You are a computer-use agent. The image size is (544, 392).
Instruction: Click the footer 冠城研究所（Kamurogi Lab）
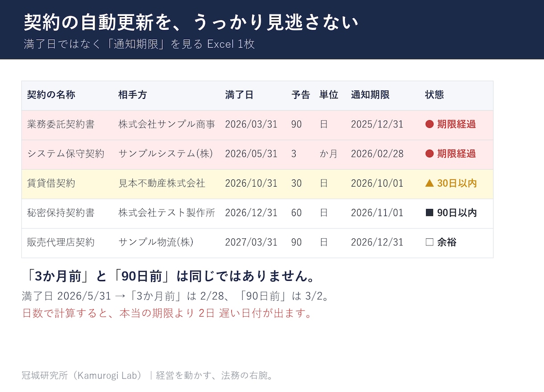coord(83,376)
